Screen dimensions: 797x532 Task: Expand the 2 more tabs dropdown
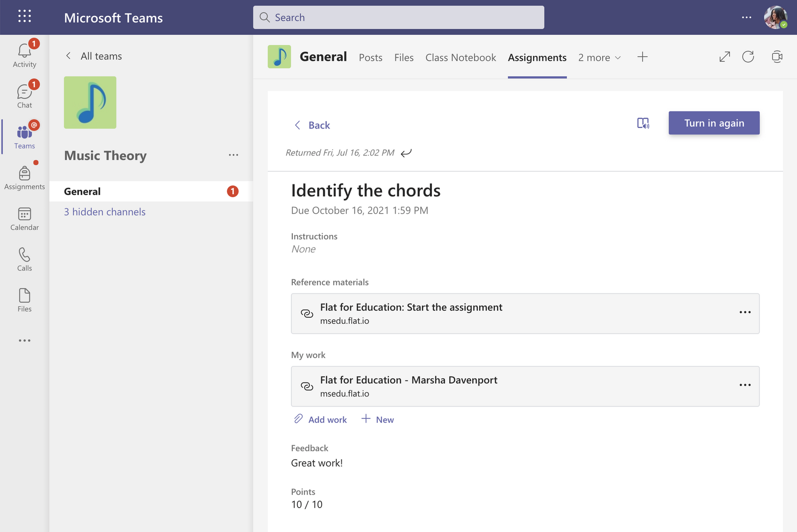[x=599, y=58]
